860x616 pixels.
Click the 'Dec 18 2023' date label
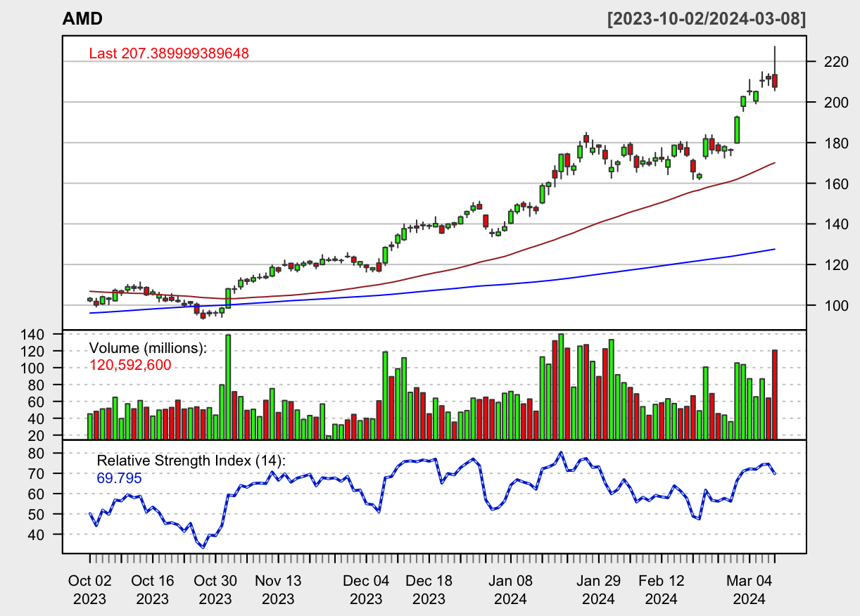pyautogui.click(x=429, y=590)
